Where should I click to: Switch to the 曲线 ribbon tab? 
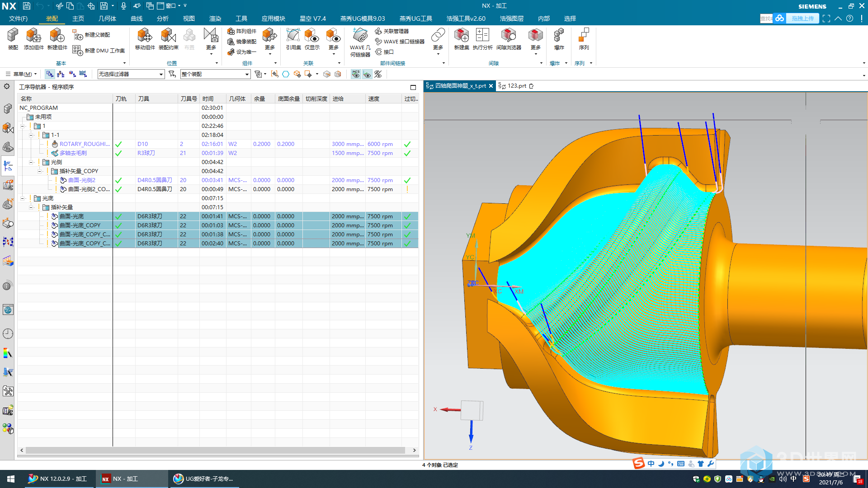pos(137,19)
